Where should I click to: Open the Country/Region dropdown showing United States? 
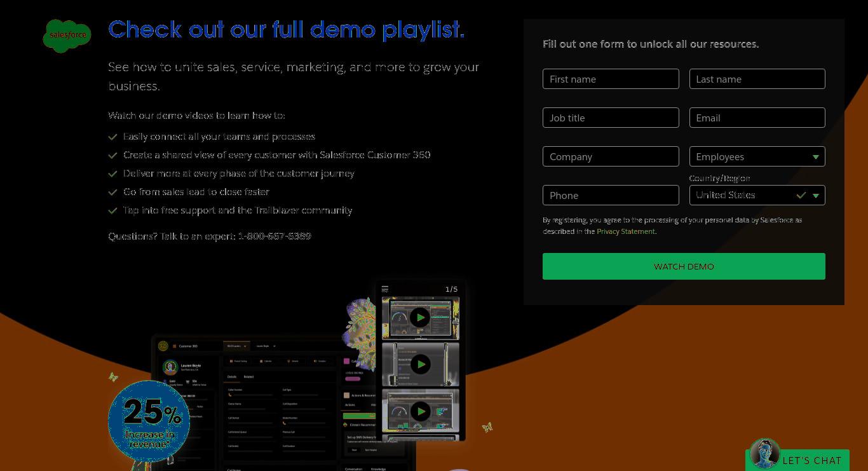point(757,195)
